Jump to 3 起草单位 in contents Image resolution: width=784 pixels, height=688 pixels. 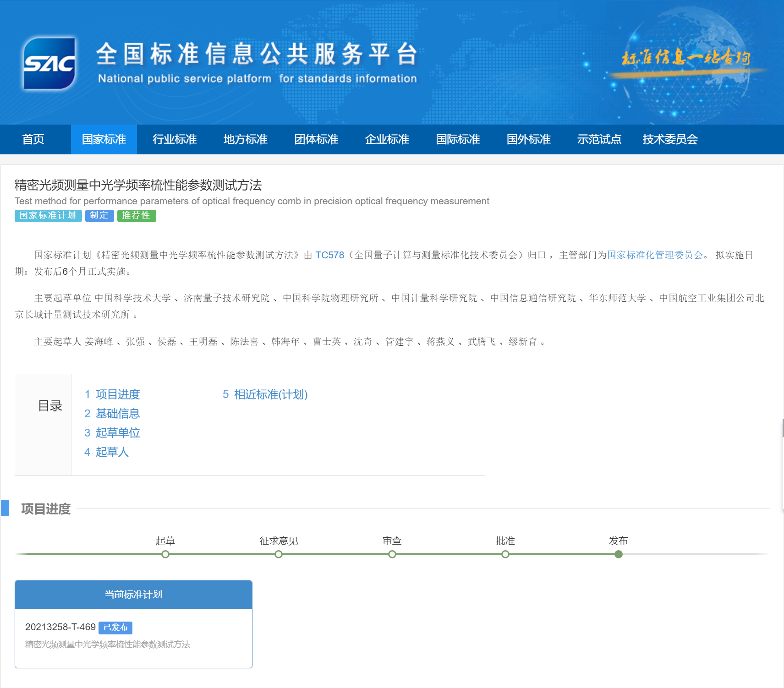tap(112, 433)
